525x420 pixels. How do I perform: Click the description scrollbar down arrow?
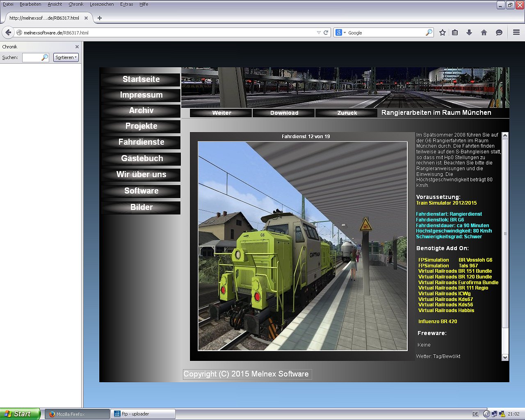click(x=505, y=357)
